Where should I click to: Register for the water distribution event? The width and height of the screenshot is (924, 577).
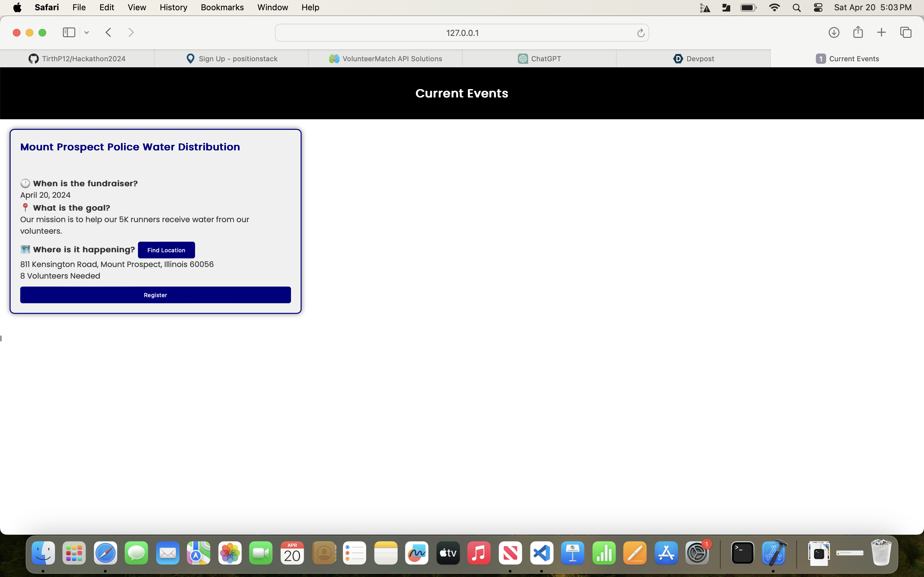(x=155, y=295)
